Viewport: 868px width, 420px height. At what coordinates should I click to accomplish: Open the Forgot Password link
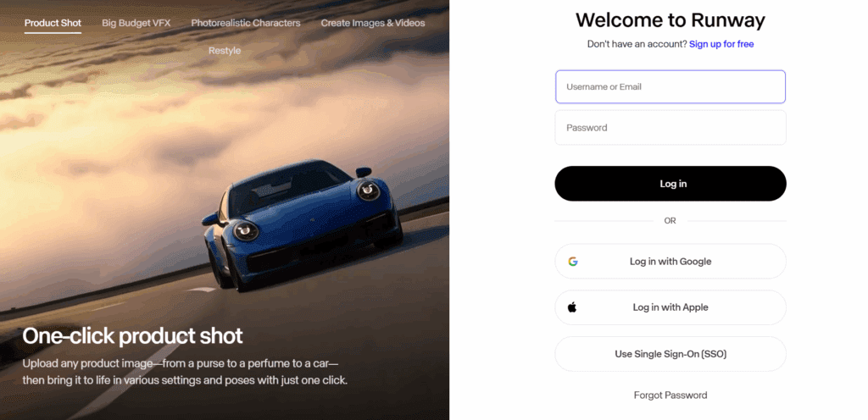pos(670,395)
